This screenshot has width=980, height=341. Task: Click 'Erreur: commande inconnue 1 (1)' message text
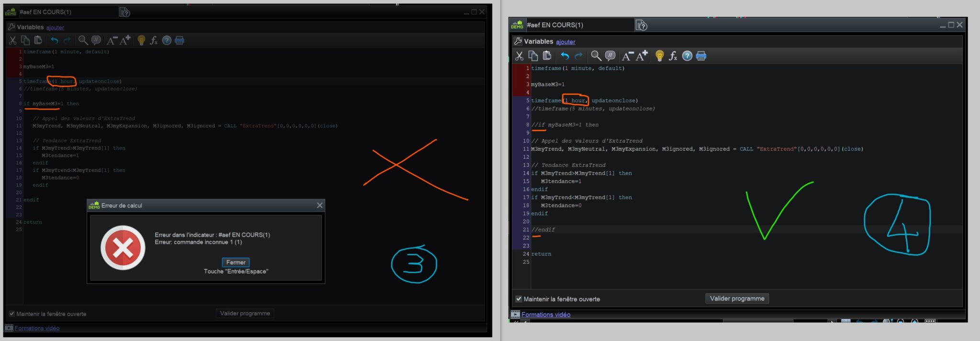pyautogui.click(x=198, y=242)
